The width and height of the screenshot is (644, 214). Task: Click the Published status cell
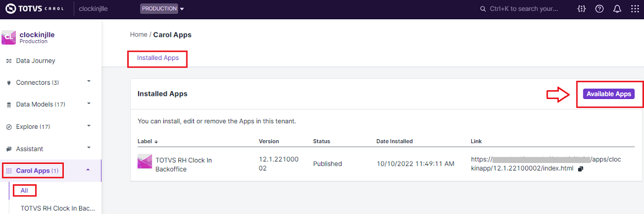(x=327, y=164)
